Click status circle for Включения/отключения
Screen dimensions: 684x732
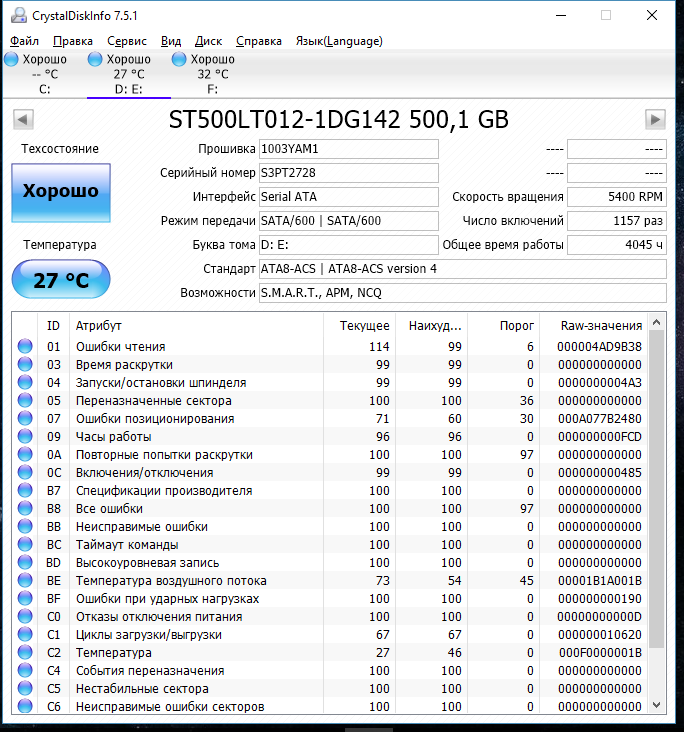coord(25,472)
